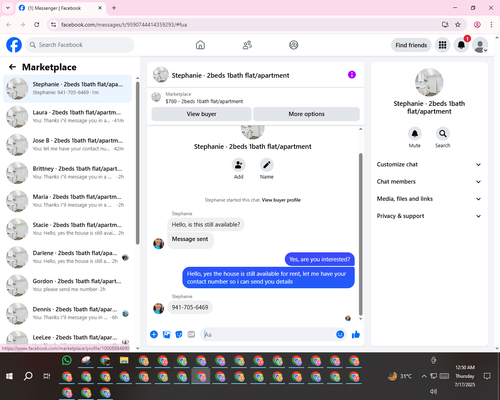The image size is (500, 400).
Task: Select the Messenger | Facebook browser tab
Action: tap(61, 8)
